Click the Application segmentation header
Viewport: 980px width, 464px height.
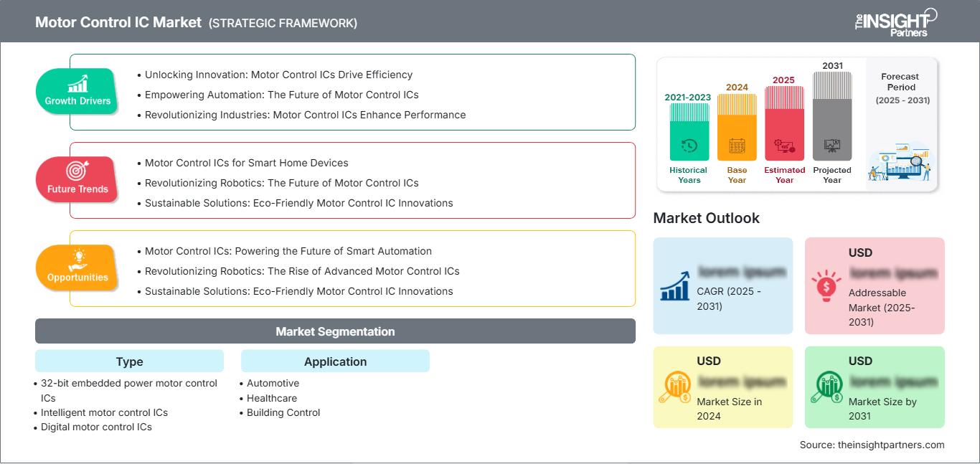[335, 361]
